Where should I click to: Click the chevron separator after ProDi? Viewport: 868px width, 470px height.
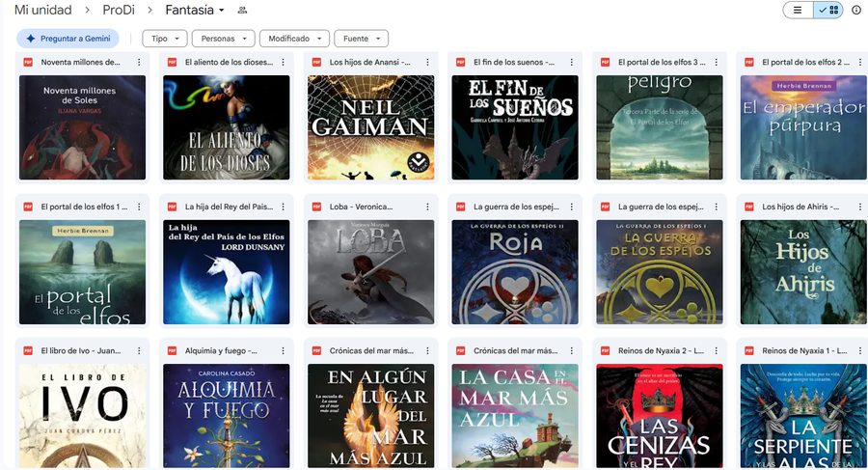[150, 10]
